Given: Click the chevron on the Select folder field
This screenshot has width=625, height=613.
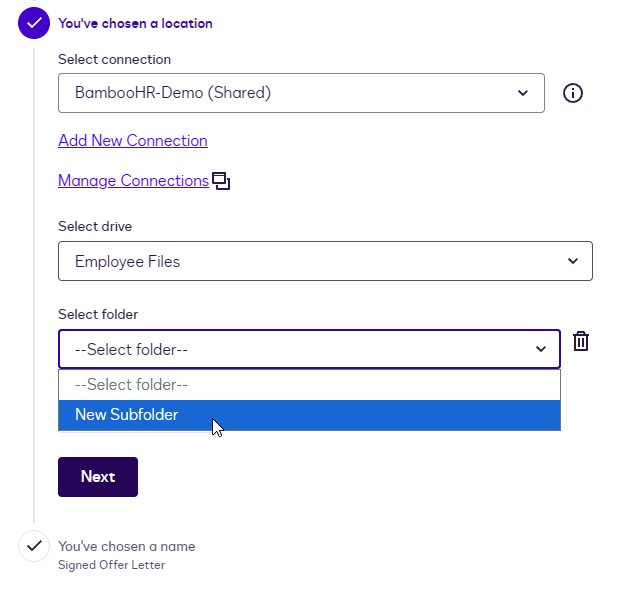Looking at the screenshot, I should (541, 349).
